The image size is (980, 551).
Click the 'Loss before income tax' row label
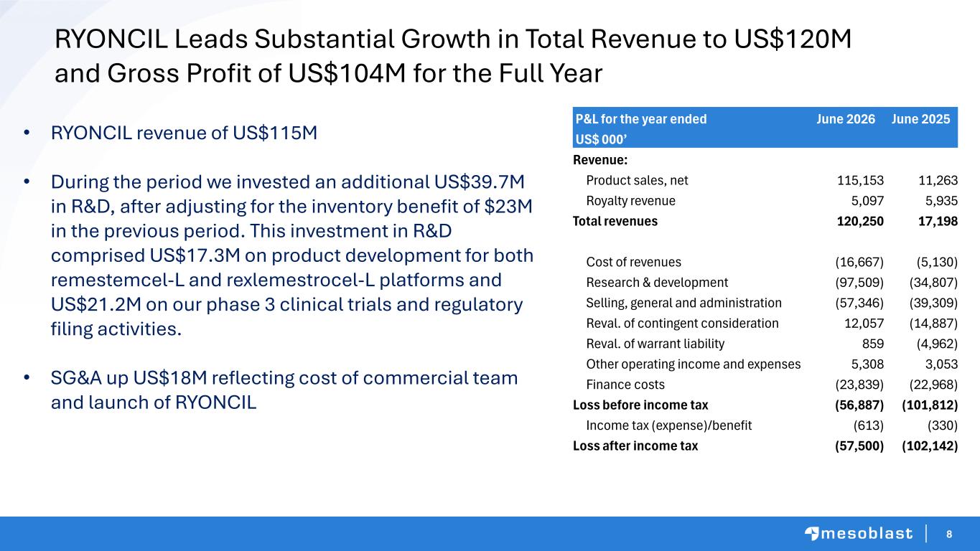coord(640,405)
